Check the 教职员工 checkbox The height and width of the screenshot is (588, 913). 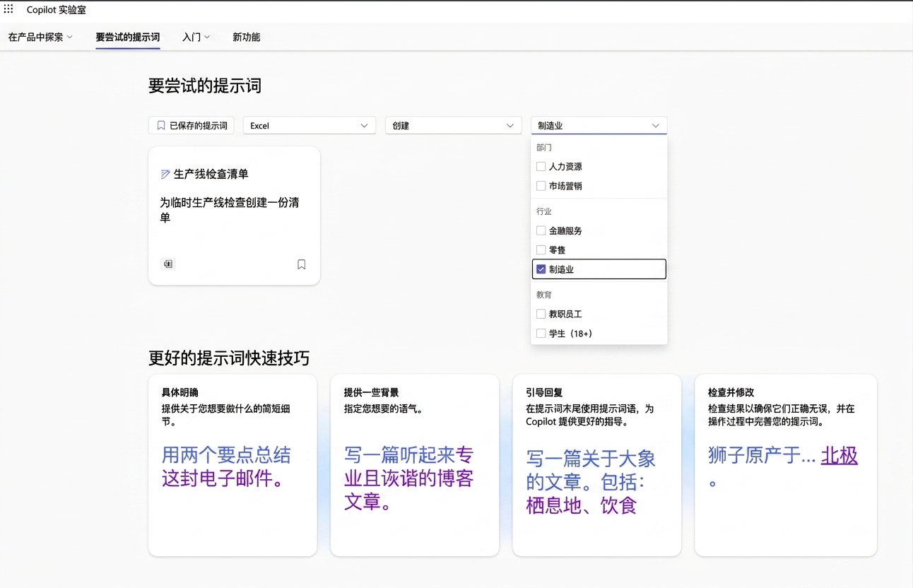541,314
